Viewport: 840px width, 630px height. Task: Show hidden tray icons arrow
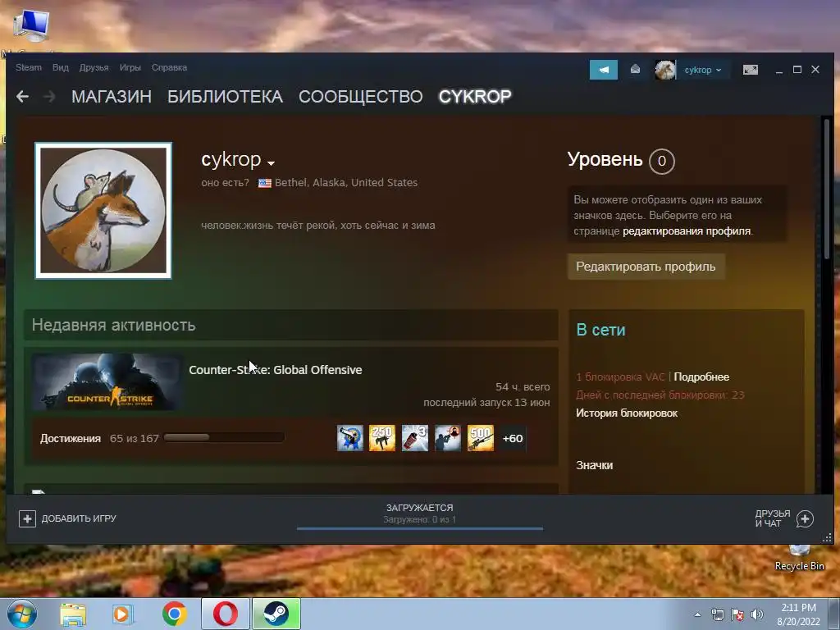tap(697, 614)
